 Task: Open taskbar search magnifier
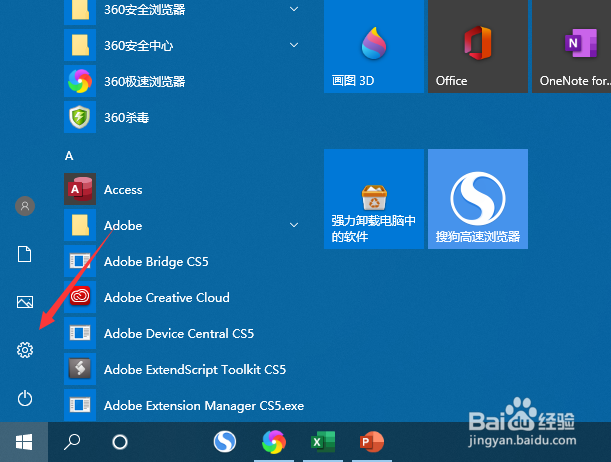(72, 442)
